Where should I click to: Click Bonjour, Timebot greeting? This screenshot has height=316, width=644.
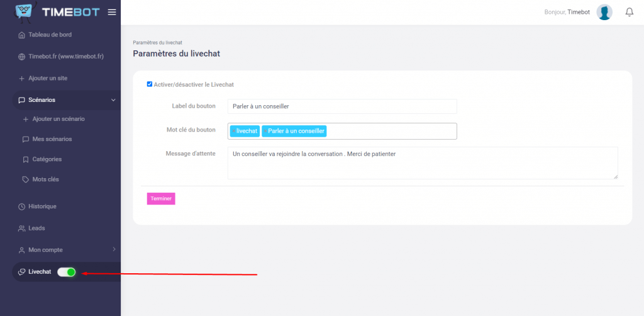[567, 13]
